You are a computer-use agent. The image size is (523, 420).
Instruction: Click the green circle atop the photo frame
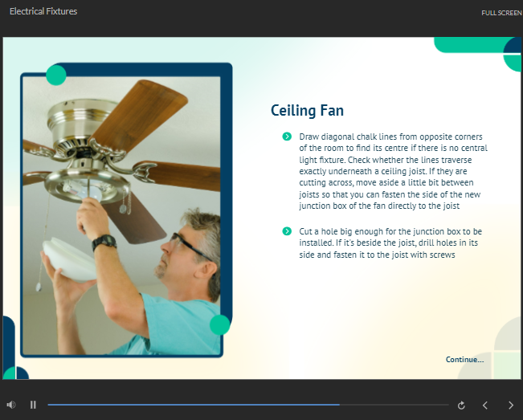click(56, 75)
